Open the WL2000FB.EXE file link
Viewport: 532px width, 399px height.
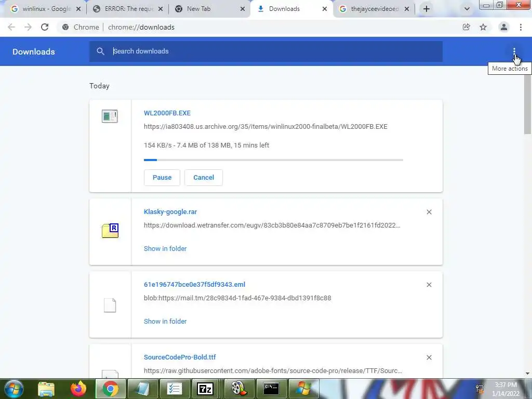coord(167,113)
